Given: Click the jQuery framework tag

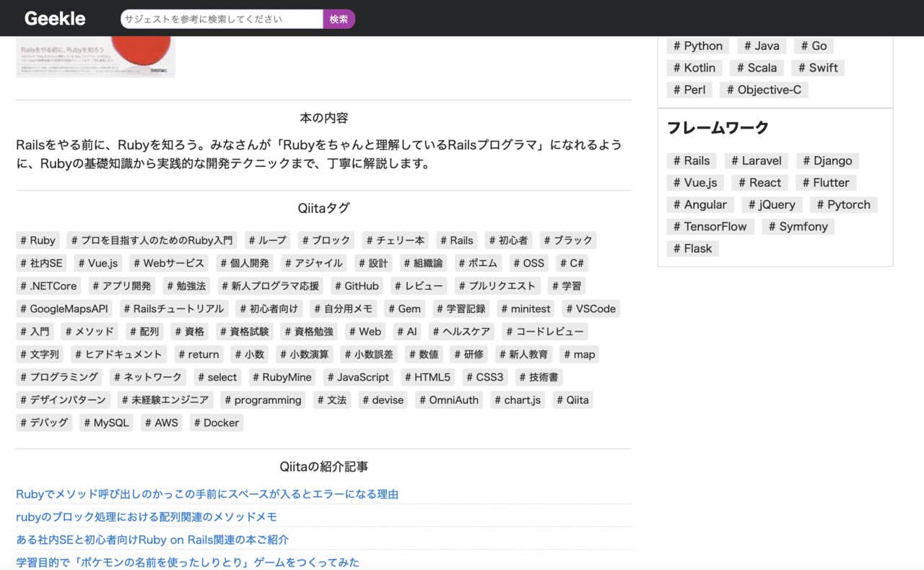Looking at the screenshot, I should [772, 204].
